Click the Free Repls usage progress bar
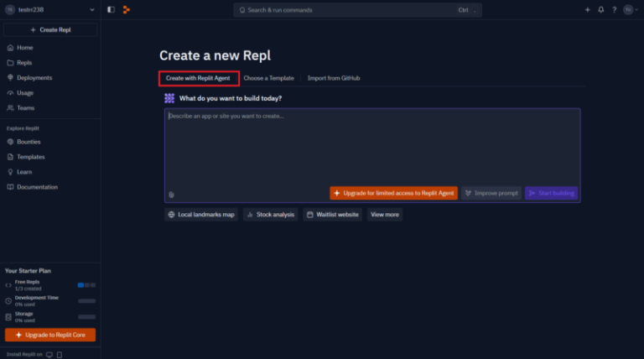The image size is (644, 359). tap(86, 285)
